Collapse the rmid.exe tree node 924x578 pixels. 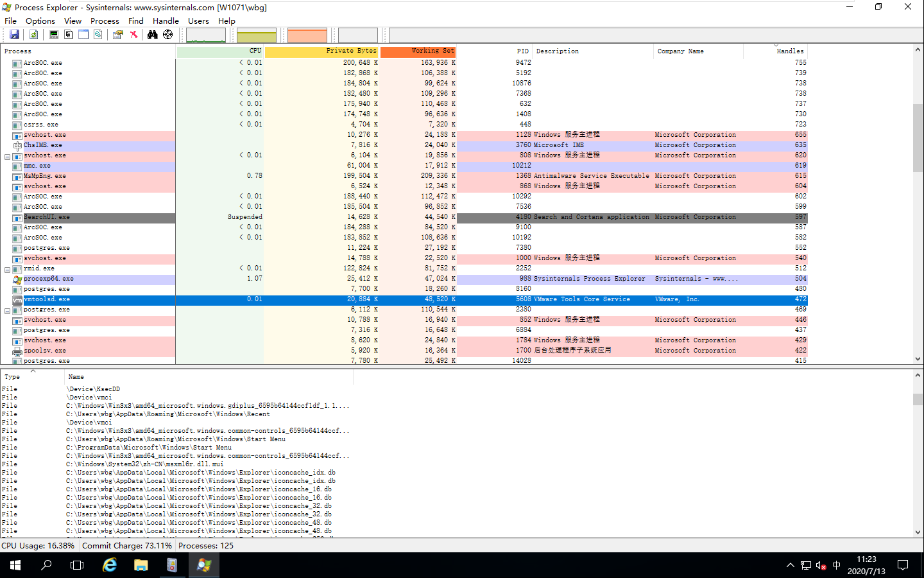pos(7,270)
